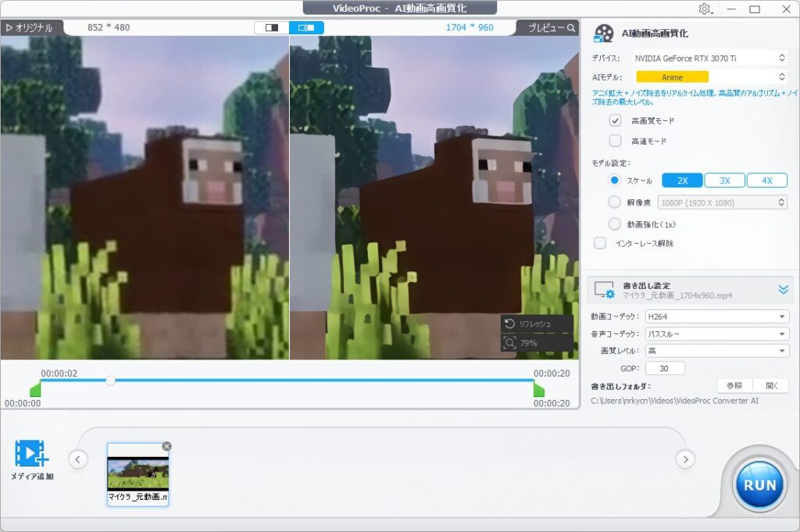
Task: Select the スケール radio button
Action: click(614, 180)
